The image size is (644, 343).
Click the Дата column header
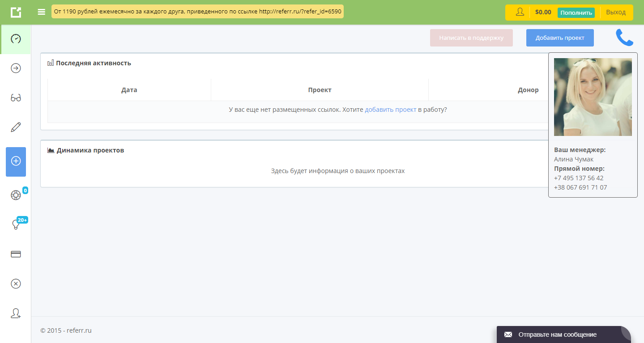pyautogui.click(x=129, y=90)
